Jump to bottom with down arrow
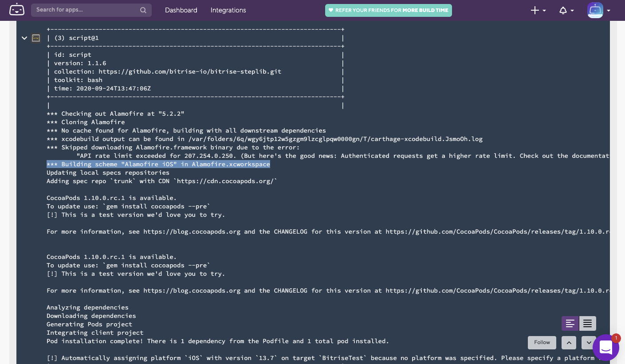 (588, 342)
